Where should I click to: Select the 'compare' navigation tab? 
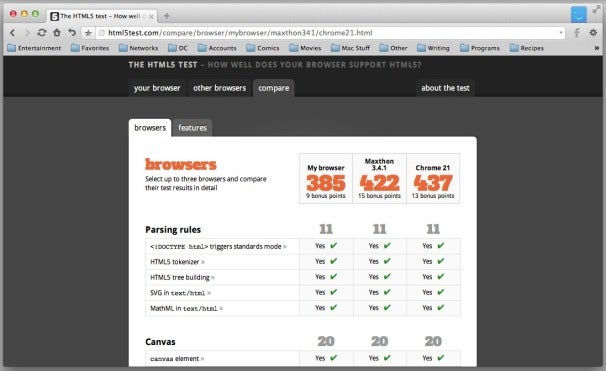pyautogui.click(x=274, y=88)
